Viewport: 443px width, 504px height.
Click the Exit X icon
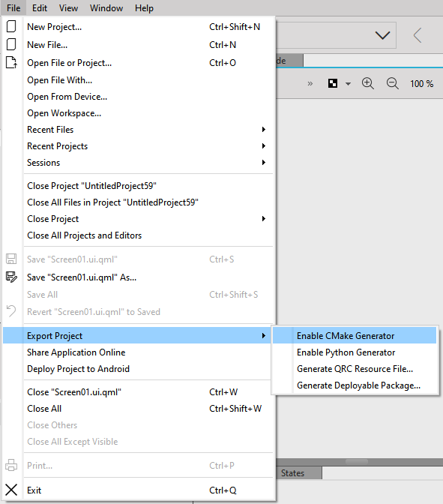pos(11,490)
